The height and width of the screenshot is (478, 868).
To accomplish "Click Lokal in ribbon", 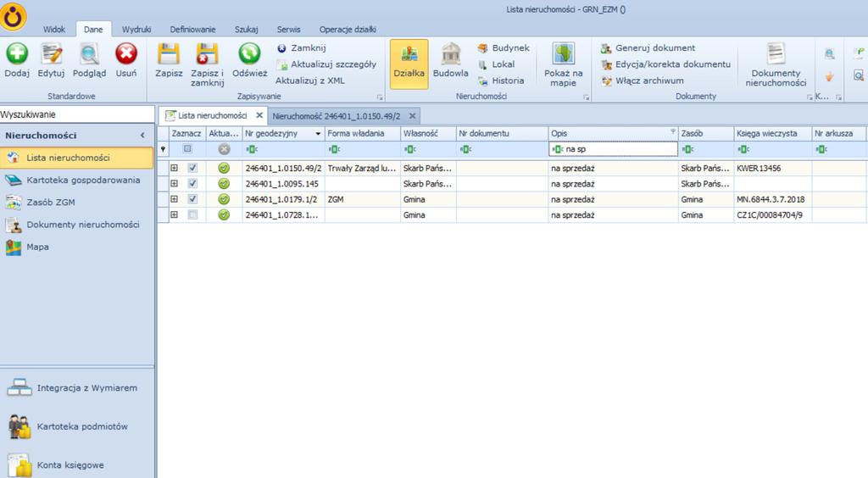I will (x=497, y=64).
